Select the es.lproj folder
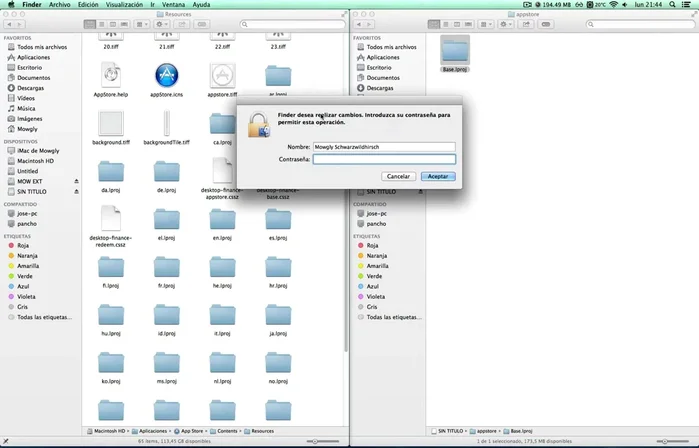The width and height of the screenshot is (699, 448). click(278, 220)
